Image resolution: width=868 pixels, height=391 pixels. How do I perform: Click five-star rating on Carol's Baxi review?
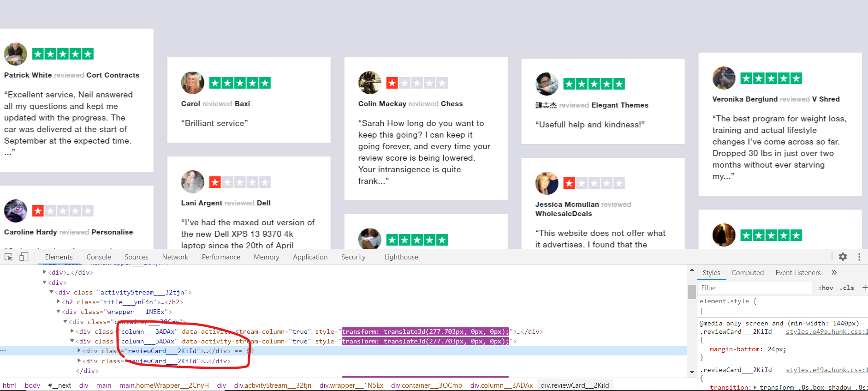click(x=240, y=83)
